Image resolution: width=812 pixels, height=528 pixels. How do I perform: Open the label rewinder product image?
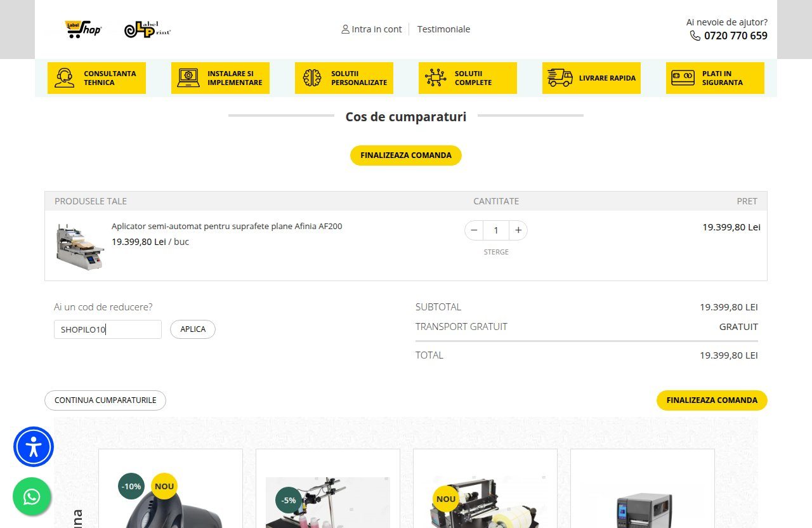[485, 501]
